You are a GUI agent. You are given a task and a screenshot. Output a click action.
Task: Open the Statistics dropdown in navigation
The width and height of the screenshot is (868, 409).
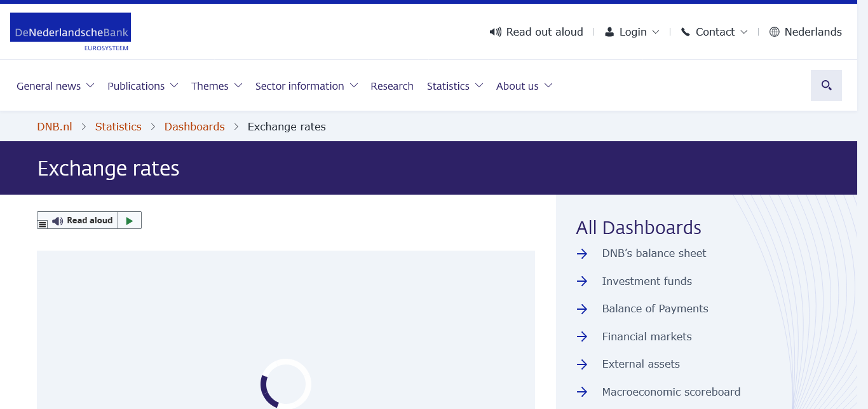tap(454, 86)
